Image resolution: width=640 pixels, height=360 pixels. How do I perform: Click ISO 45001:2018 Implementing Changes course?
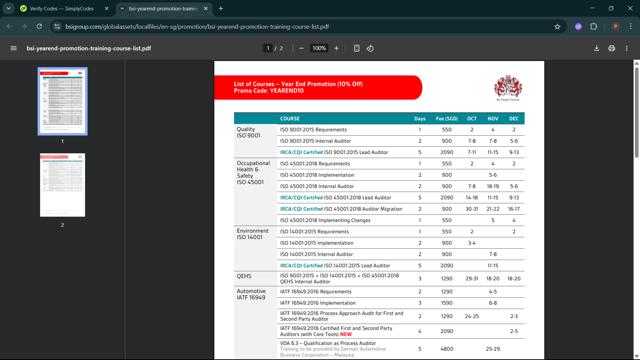coord(325,220)
